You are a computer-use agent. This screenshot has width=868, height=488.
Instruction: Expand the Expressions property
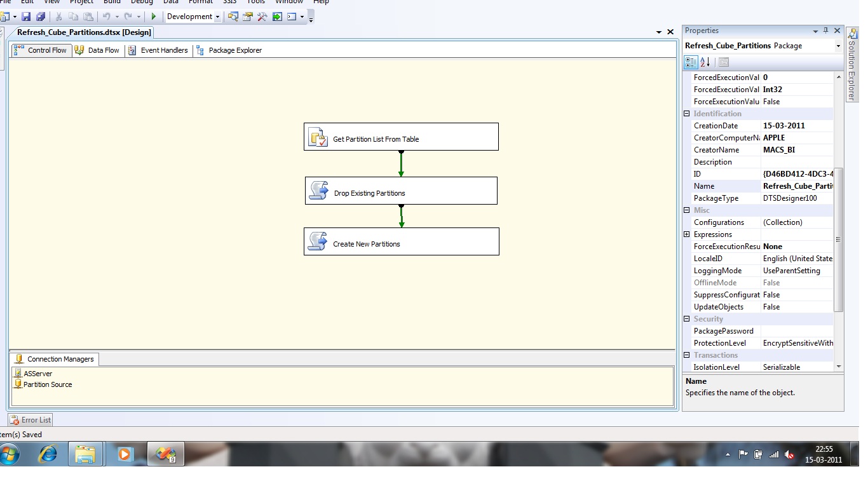point(687,234)
